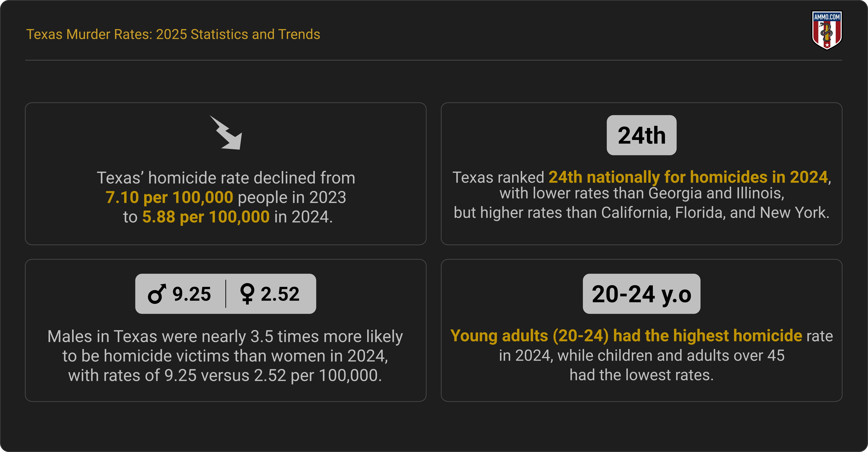
Task: Click the highlighted "5.88 per 100,000" figure
Action: point(206,217)
